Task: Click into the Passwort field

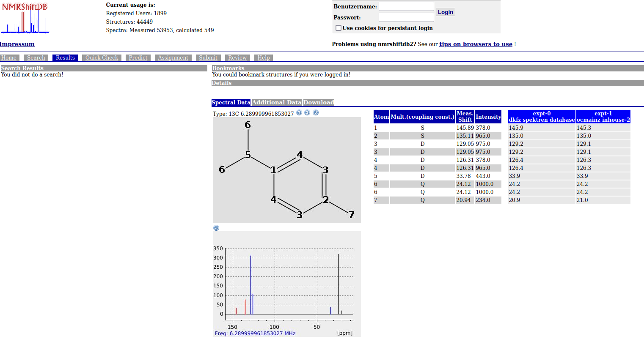Action: tap(406, 17)
